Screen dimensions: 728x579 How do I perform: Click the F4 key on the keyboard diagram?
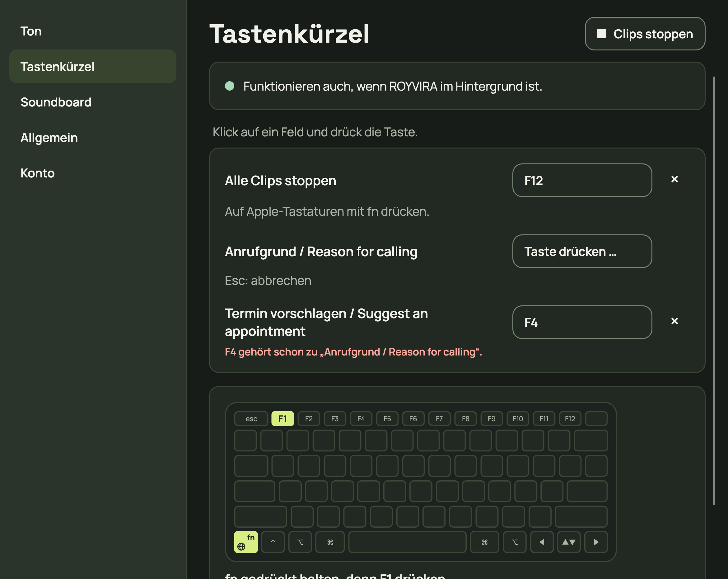[361, 419]
